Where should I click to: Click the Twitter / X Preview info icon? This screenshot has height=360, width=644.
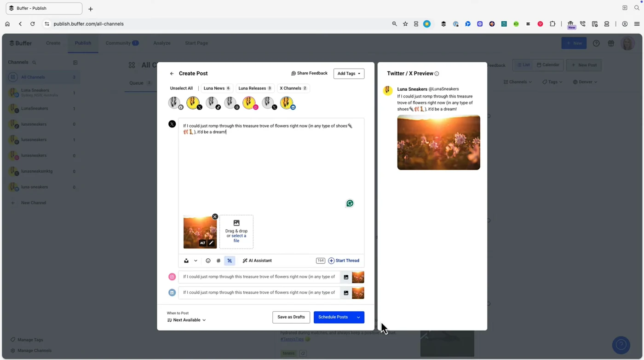(x=437, y=74)
